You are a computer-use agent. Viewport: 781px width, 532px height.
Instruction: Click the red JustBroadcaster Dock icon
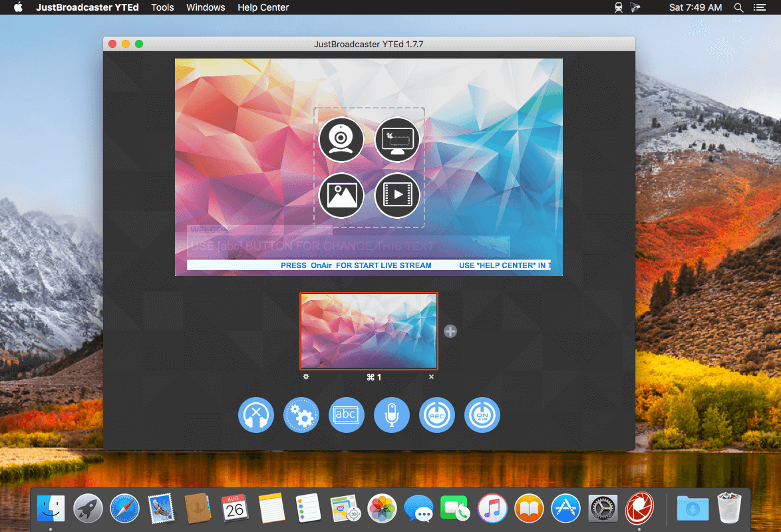639,509
